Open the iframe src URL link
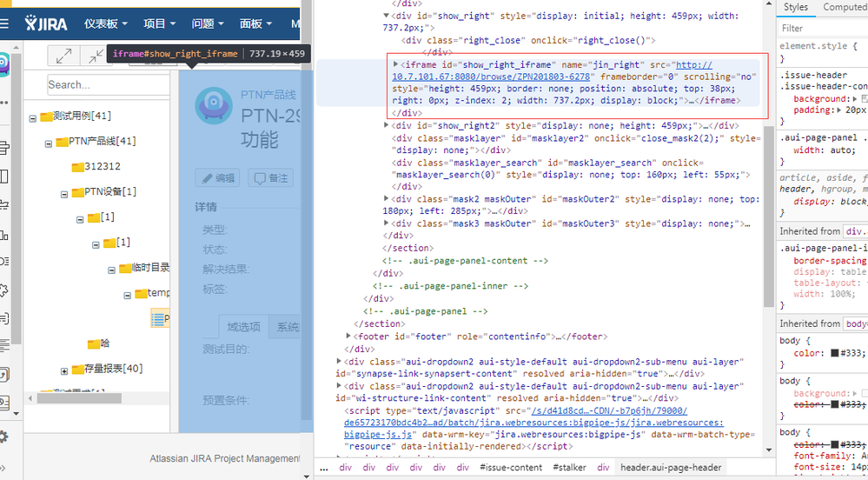The height and width of the screenshot is (480, 868). pyautogui.click(x=491, y=77)
